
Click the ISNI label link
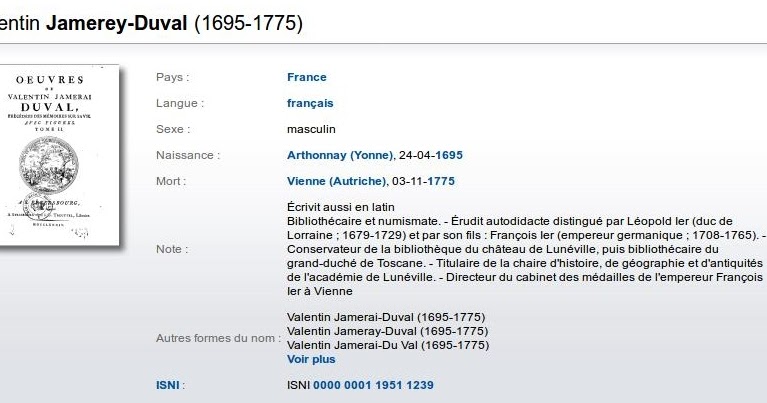coord(168,385)
